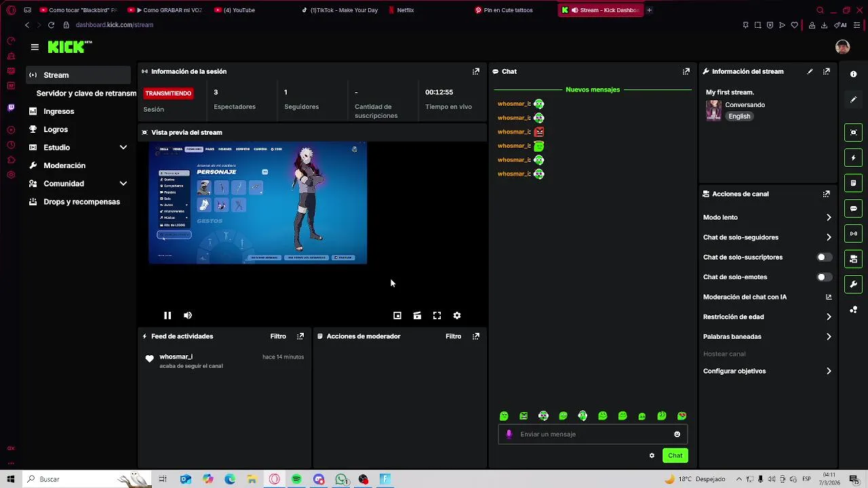
Task: Open Spotify from the Windows taskbar
Action: [x=296, y=479]
